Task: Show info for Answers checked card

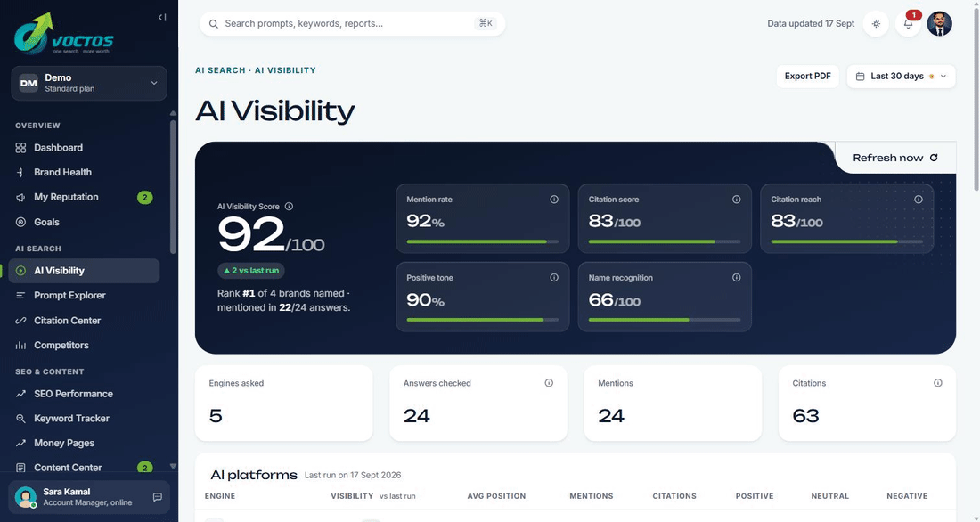Action: [549, 383]
